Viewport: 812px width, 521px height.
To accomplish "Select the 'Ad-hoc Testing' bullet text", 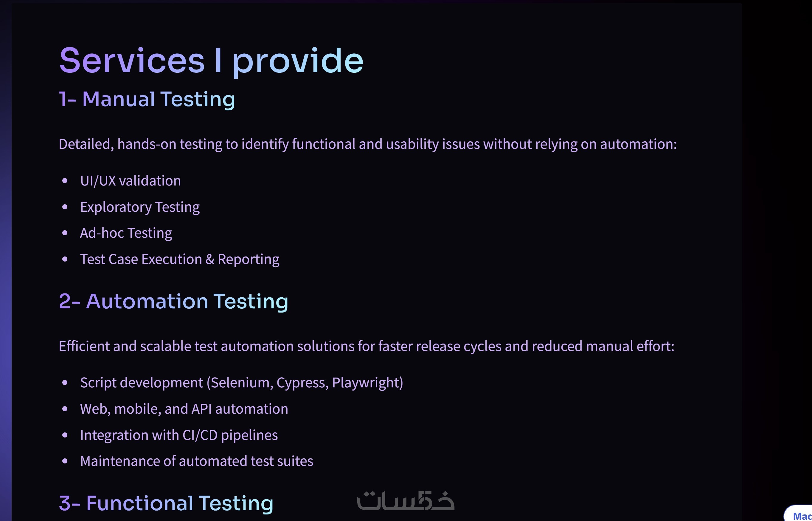I will click(126, 233).
